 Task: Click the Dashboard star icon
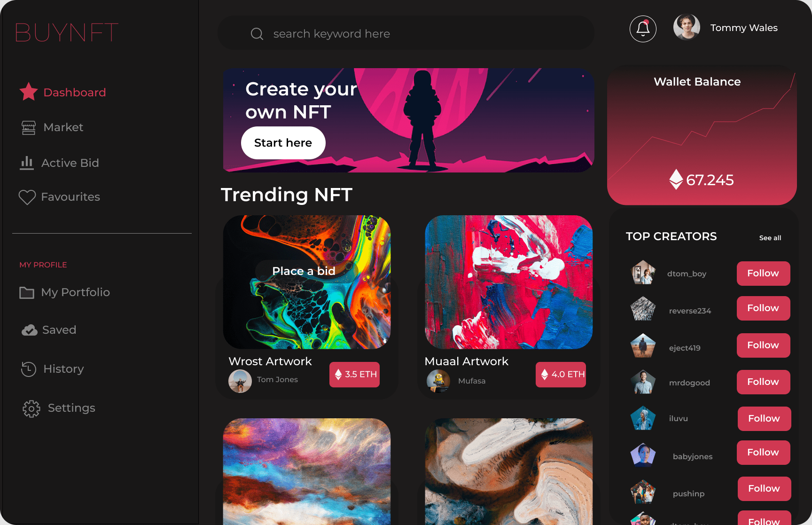pos(29,92)
